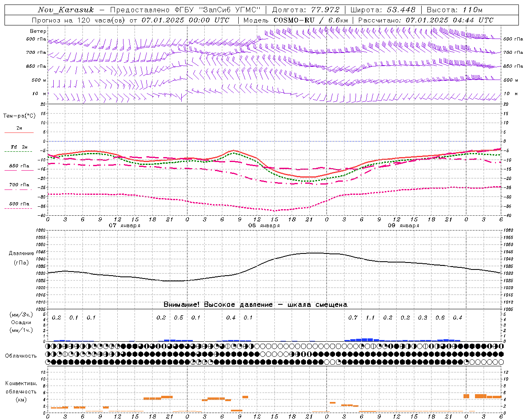The width and height of the screenshot is (525, 420).
Task: Click the 0.6 precipitation value
Action: (440, 318)
